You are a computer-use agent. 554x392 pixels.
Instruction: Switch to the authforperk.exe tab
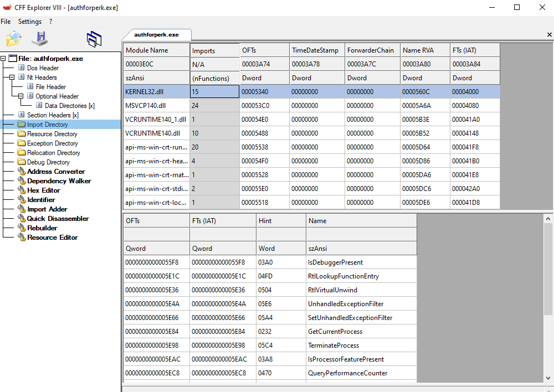[x=156, y=34]
